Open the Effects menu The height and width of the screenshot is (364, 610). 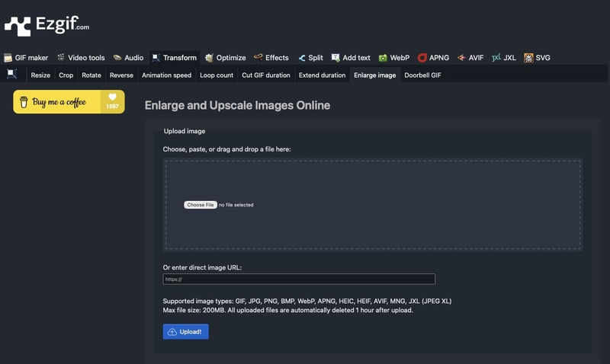(x=271, y=58)
